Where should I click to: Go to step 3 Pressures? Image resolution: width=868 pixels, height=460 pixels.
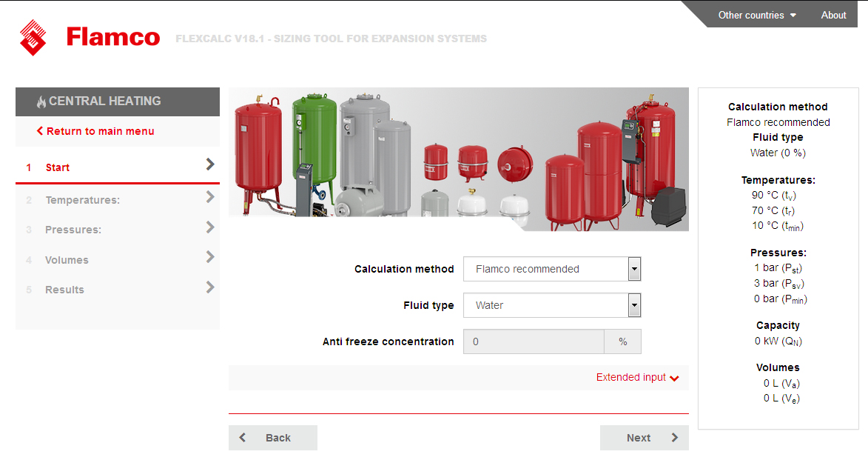(x=118, y=230)
